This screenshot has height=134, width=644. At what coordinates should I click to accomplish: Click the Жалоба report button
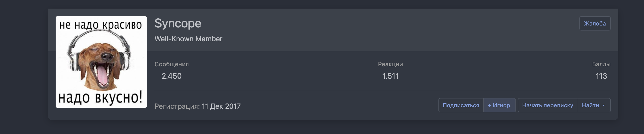[x=595, y=23]
